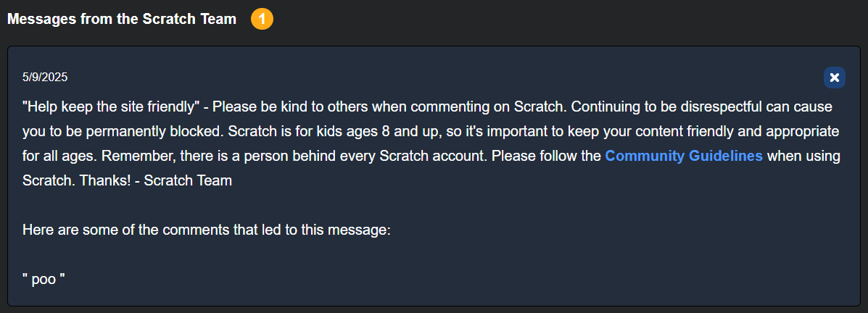Click the empty space right of poo comment
Image resolution: width=868 pixels, height=313 pixels.
click(435, 280)
